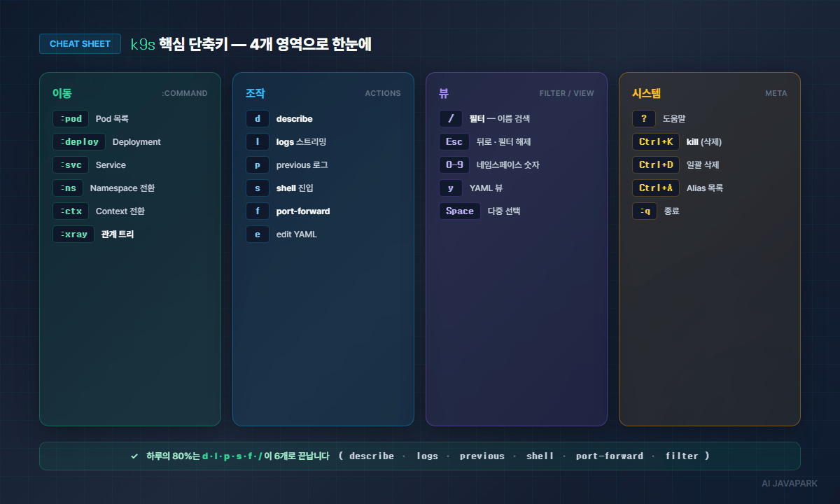
Task: Click the :pod key badge
Action: [71, 119]
